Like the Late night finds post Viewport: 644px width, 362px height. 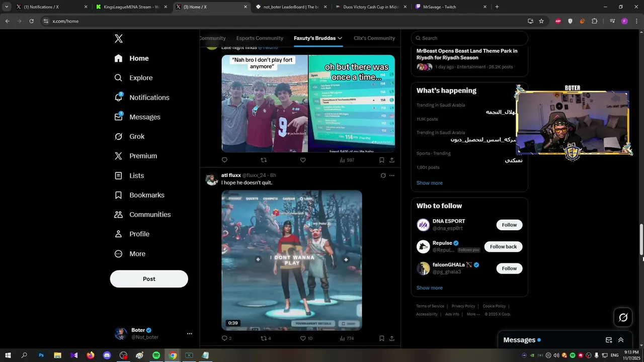303,160
